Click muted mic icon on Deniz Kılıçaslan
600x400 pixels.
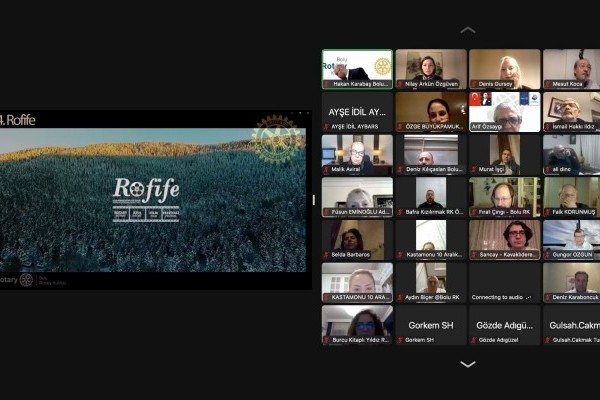(x=400, y=169)
